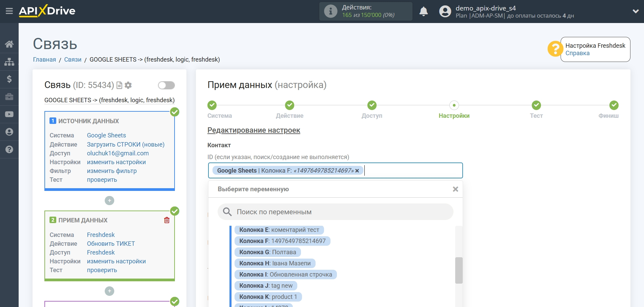The height and width of the screenshot is (307, 644).
Task: Go to the Настройки step
Action: (454, 105)
